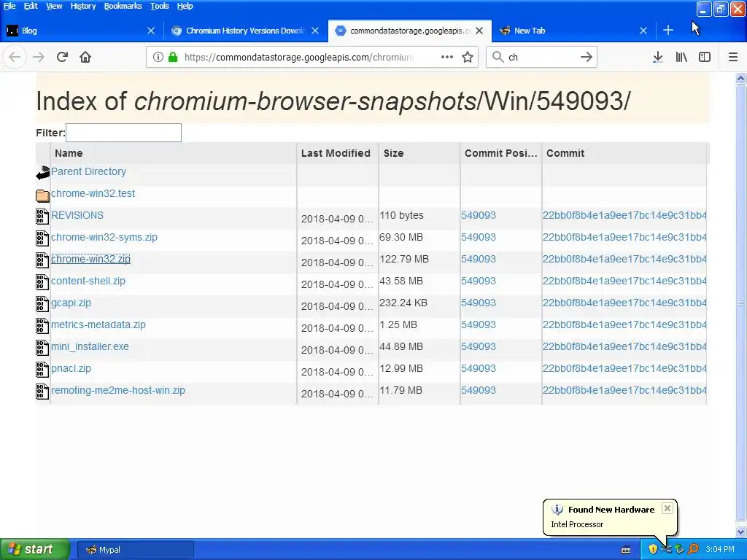Go to the Home page
747x560 pixels.
tap(85, 57)
